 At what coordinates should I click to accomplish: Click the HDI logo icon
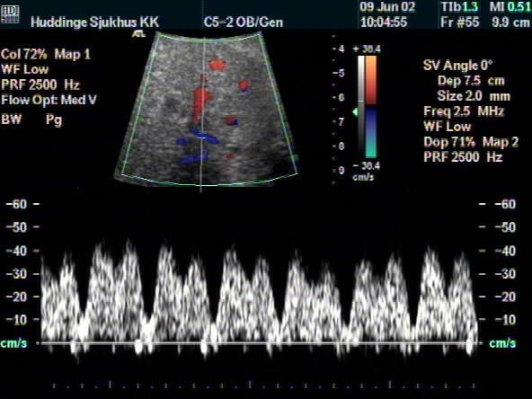pyautogui.click(x=10, y=14)
